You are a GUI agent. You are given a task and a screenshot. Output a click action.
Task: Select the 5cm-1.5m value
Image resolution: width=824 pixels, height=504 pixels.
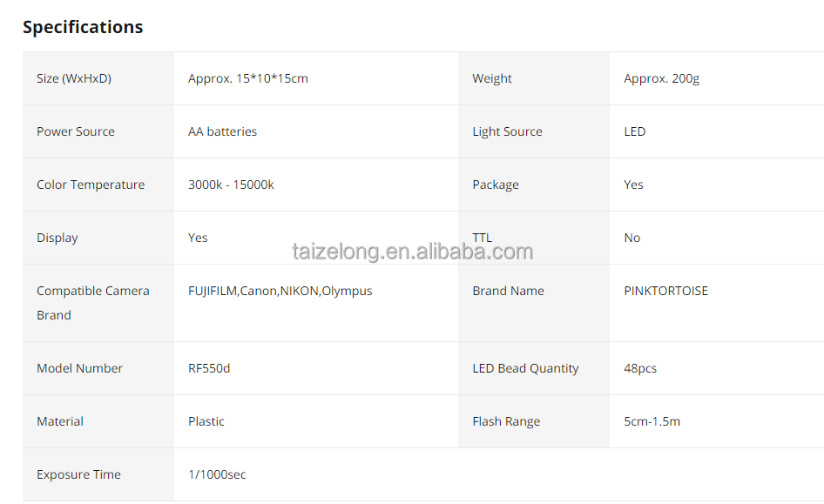pos(652,421)
